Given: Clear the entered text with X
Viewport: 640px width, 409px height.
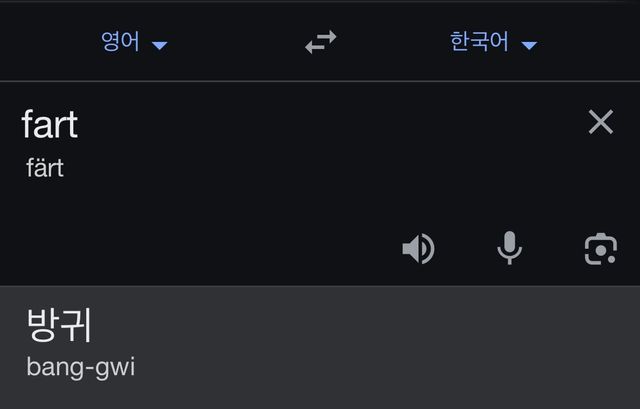Looking at the screenshot, I should (x=600, y=122).
